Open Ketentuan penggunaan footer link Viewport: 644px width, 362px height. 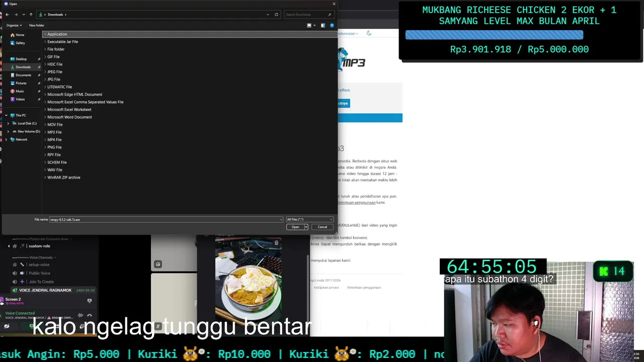(364, 288)
